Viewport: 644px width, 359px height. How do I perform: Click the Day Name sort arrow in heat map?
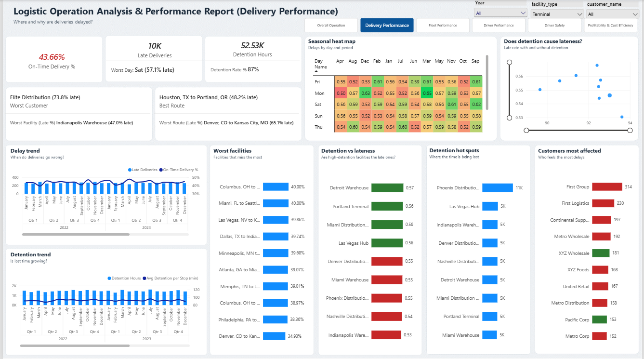pyautogui.click(x=316, y=71)
